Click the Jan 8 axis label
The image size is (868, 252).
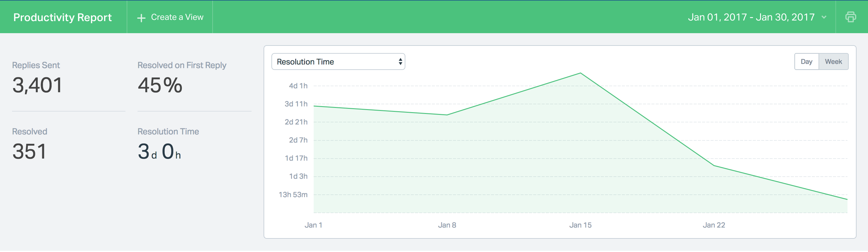click(x=447, y=225)
